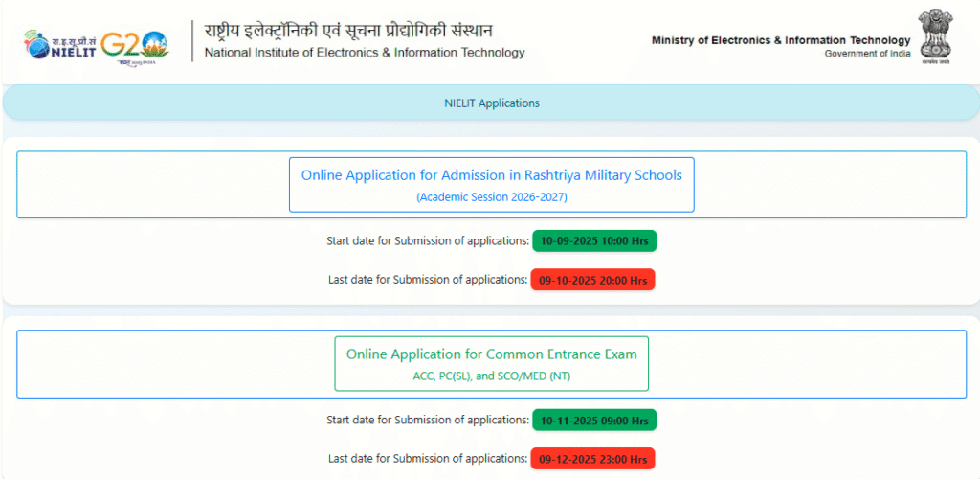The width and height of the screenshot is (980, 479).
Task: Click the red 09-12-2025 23:00 Hrs badge
Action: [x=592, y=458]
